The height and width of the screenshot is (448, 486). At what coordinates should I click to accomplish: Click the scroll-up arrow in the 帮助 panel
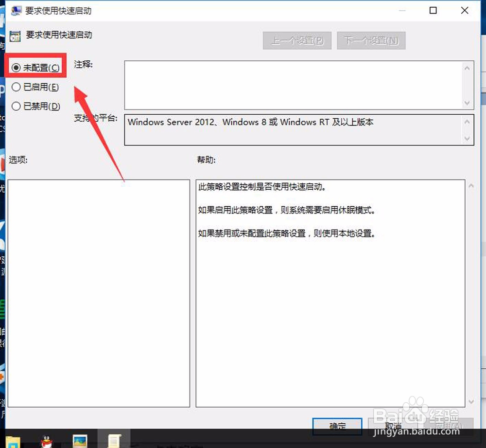coord(470,185)
